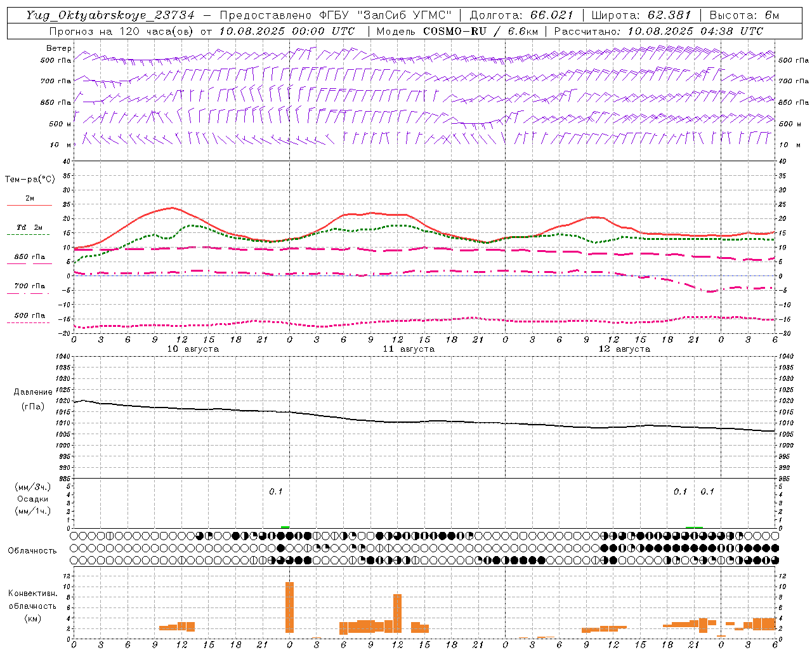Click the (мм/1ч.) precipitation unit label
This screenshot has width=812, height=650.
pyautogui.click(x=33, y=511)
